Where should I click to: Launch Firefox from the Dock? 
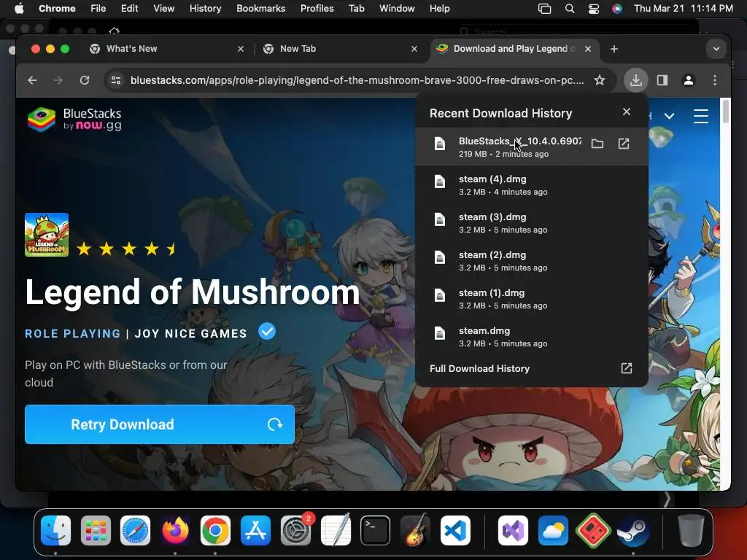pyautogui.click(x=175, y=530)
